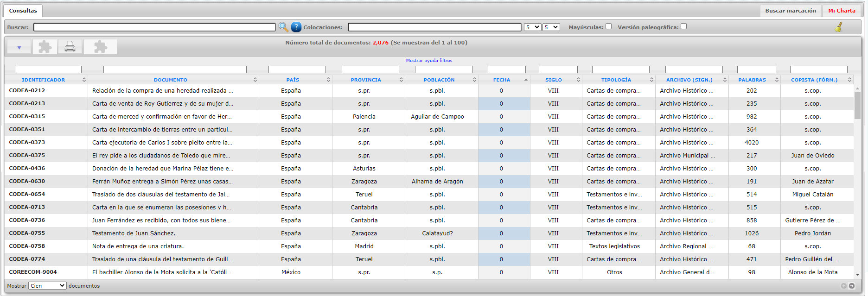Image resolution: width=868 pixels, height=296 pixels.
Task: Click the printer icon in toolbar
Action: 70,47
